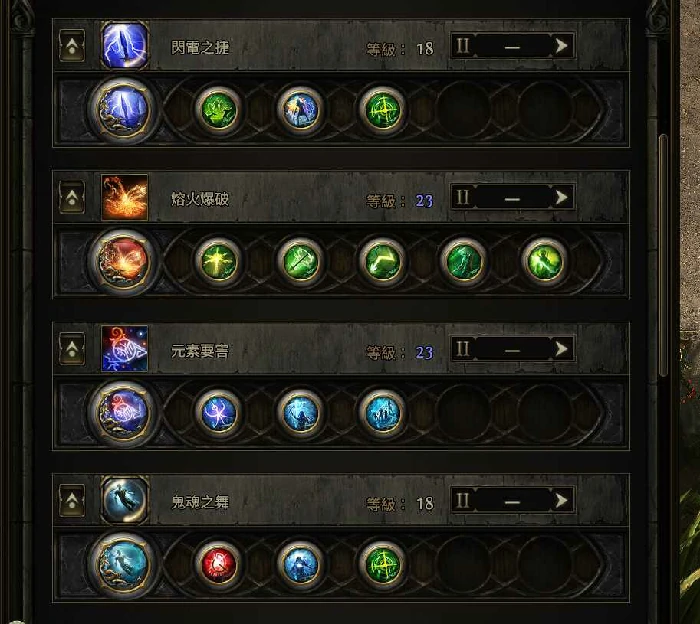The image size is (700, 624).
Task: Click red support gem under 鬼魂之舞
Action: [x=218, y=564]
